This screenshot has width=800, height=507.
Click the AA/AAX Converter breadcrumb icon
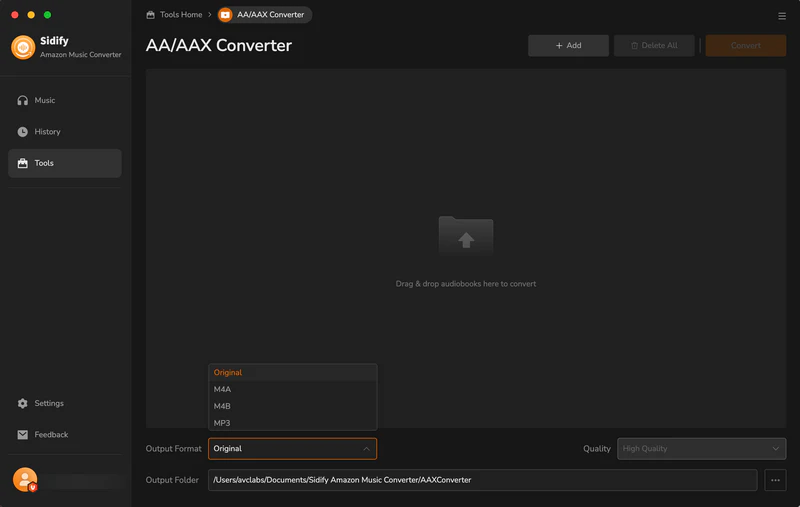point(225,15)
